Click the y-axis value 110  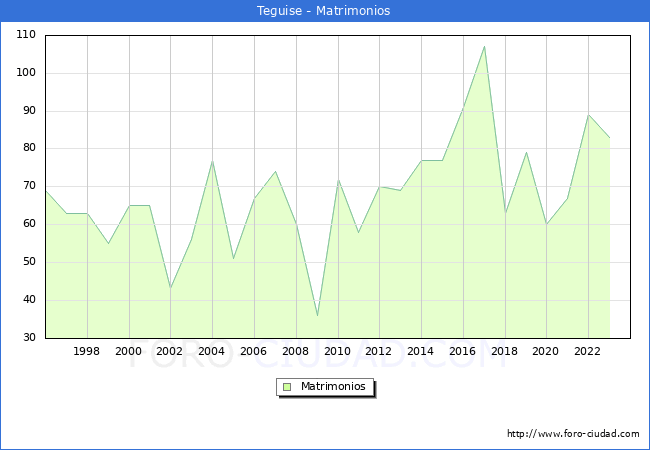(x=26, y=35)
